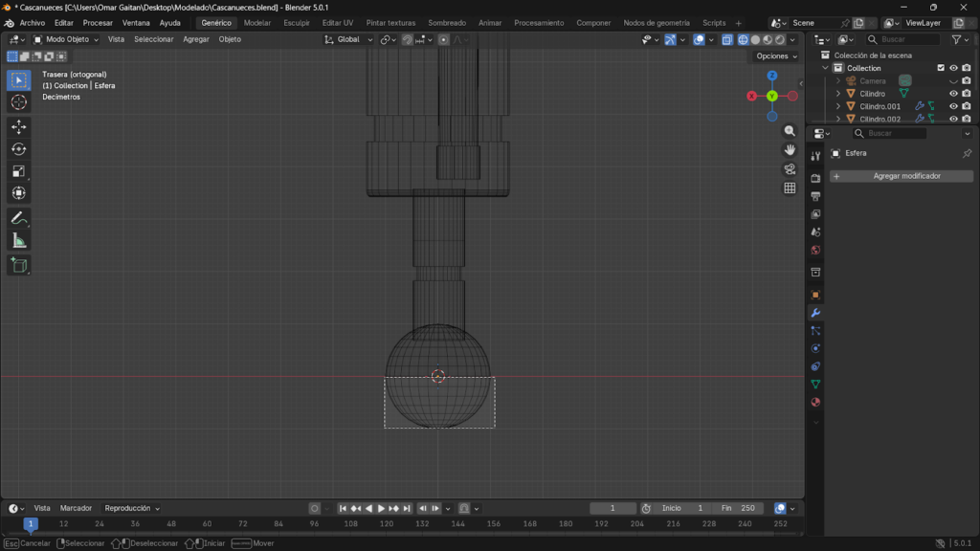Screen dimensions: 980x551
Task: Click the Fin frame field showing 250
Action: [x=737, y=508]
